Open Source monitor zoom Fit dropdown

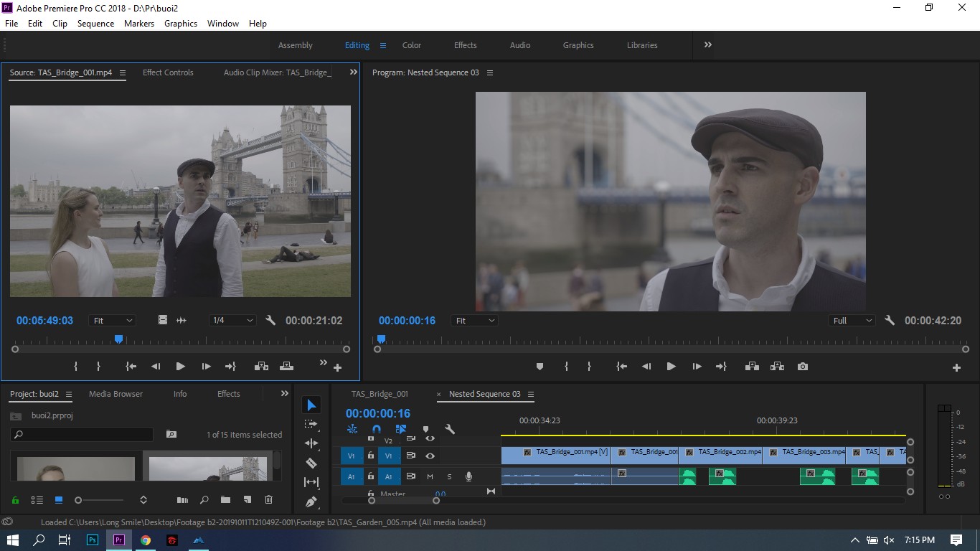tap(113, 321)
